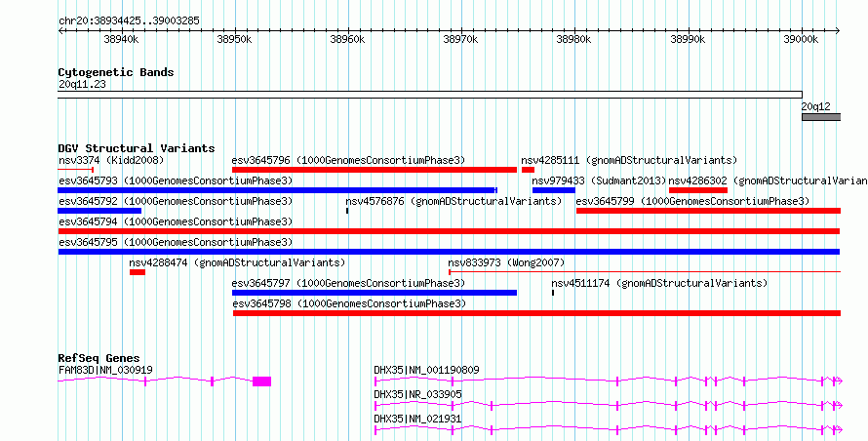Image resolution: width=868 pixels, height=441 pixels.
Task: Select the 20q11.23 band label
Action: (x=82, y=85)
